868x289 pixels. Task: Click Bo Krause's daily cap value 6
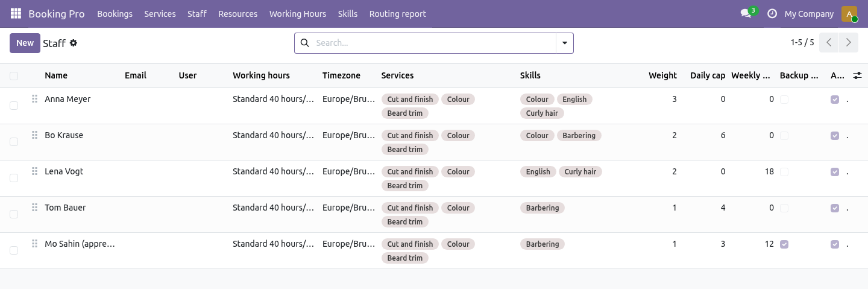723,135
